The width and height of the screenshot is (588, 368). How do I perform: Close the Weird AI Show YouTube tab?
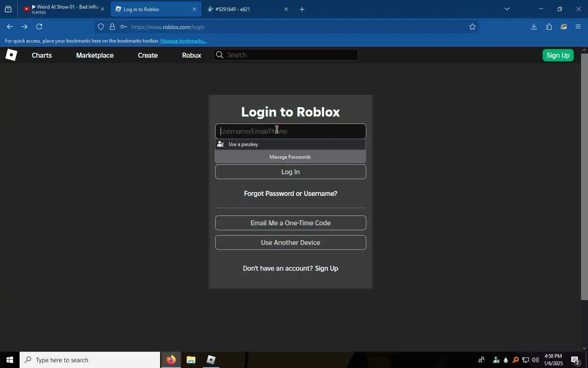[x=102, y=9]
